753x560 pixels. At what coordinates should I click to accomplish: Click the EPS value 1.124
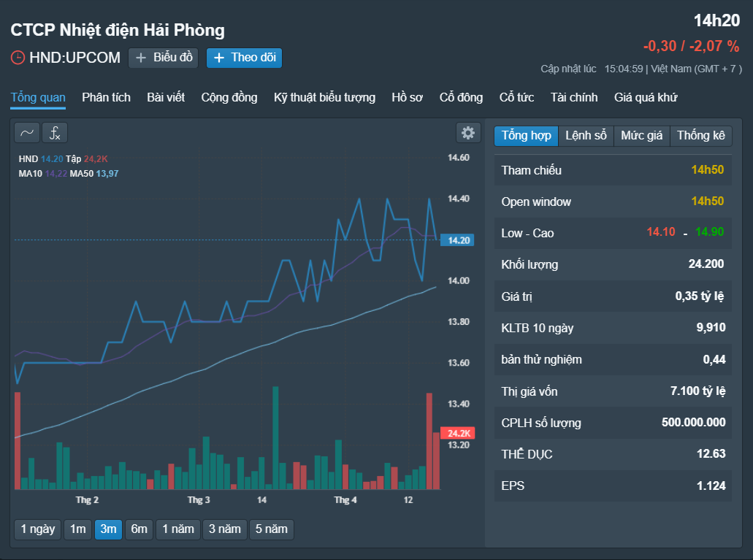tap(711, 486)
